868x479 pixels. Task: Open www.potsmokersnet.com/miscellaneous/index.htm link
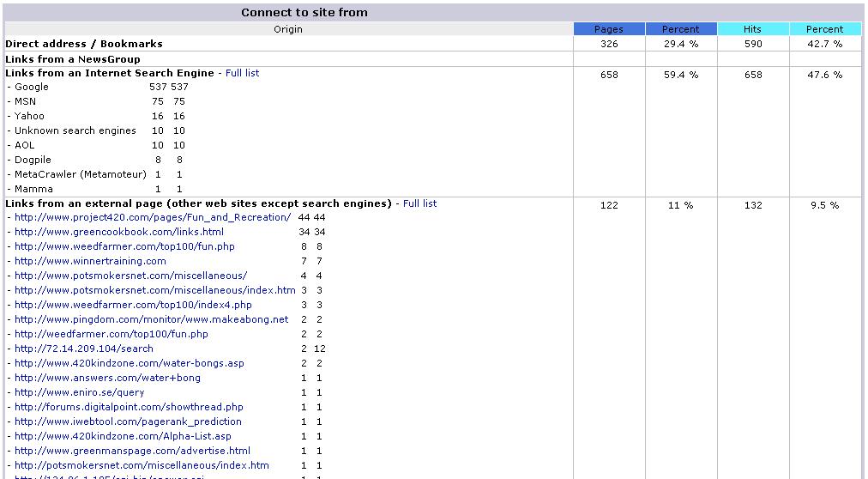(155, 290)
